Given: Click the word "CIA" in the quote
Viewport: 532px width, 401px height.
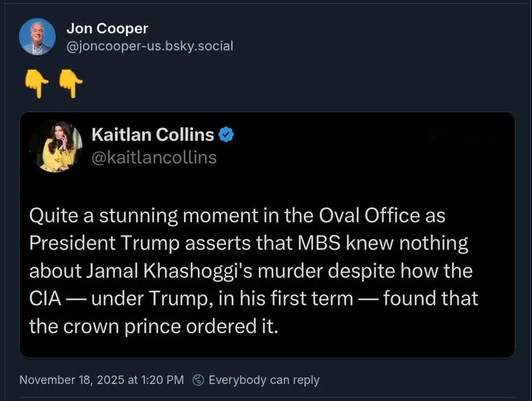Looking at the screenshot, I should point(44,299).
